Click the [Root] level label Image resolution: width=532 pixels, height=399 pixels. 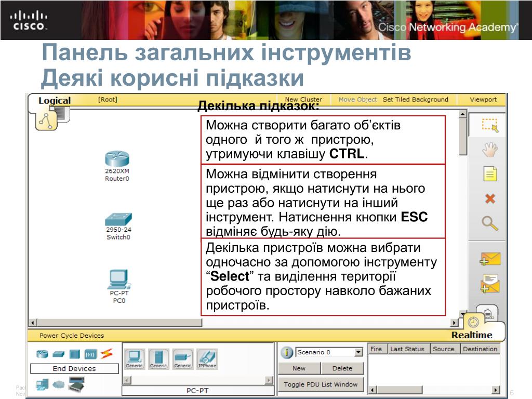coord(108,99)
